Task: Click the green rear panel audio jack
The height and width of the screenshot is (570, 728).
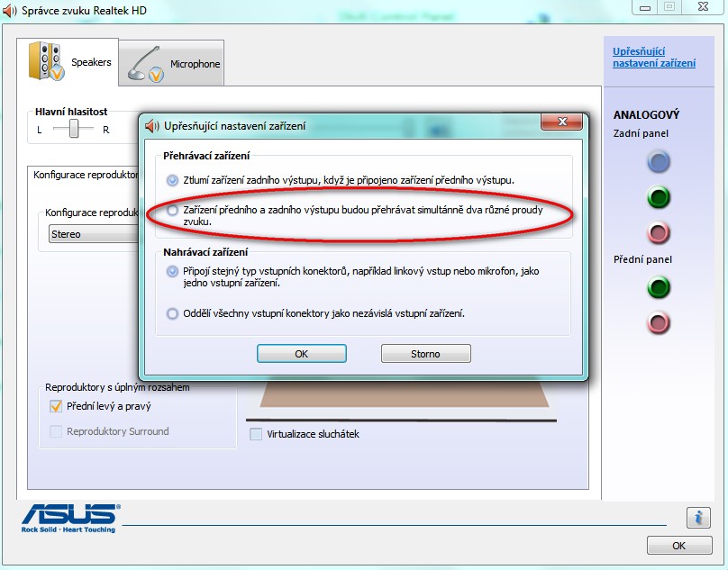Action: tap(659, 197)
